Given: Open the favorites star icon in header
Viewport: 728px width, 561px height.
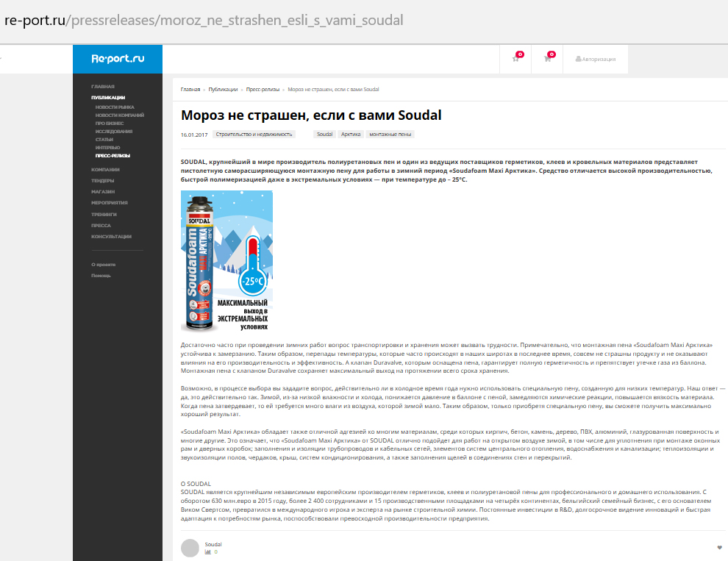Looking at the screenshot, I should point(515,59).
